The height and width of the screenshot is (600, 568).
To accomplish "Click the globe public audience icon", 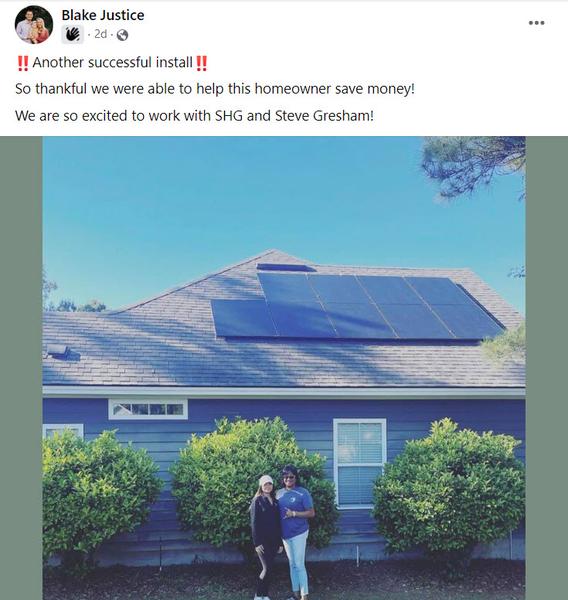I will point(122,35).
